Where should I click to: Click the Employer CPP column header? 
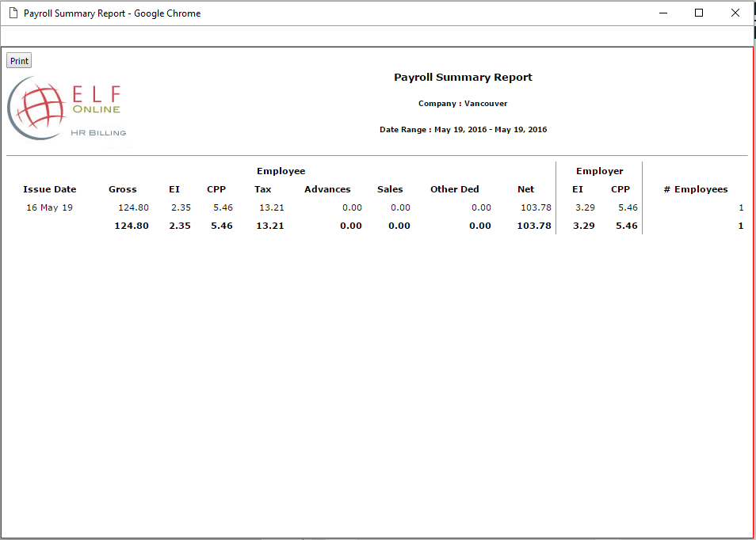pos(620,189)
